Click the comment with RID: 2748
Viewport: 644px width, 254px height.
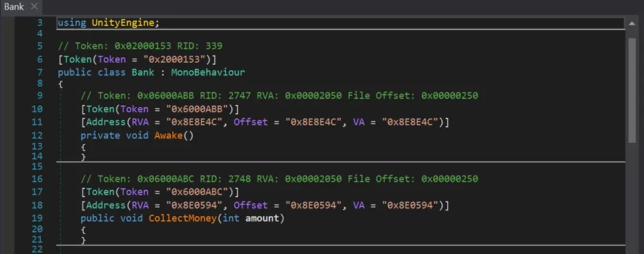(279, 179)
